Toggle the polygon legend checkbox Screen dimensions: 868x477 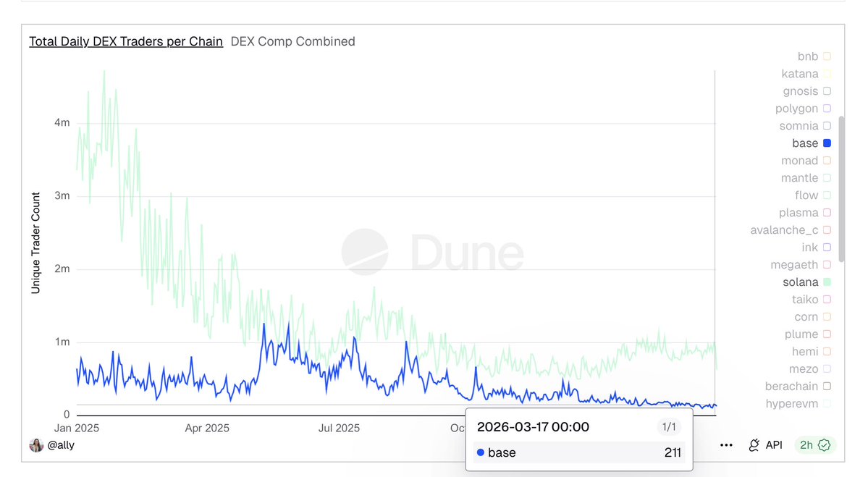click(x=827, y=109)
